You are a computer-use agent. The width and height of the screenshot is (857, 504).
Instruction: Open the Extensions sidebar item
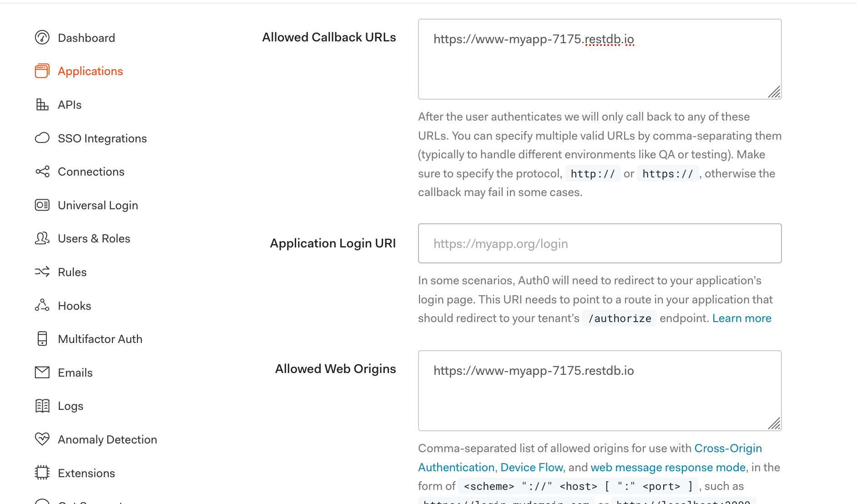click(86, 473)
